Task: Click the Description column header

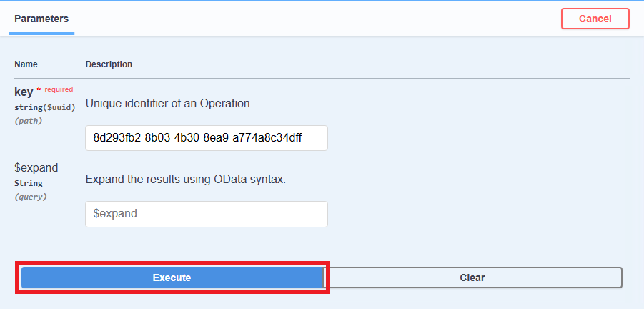Action: [109, 64]
